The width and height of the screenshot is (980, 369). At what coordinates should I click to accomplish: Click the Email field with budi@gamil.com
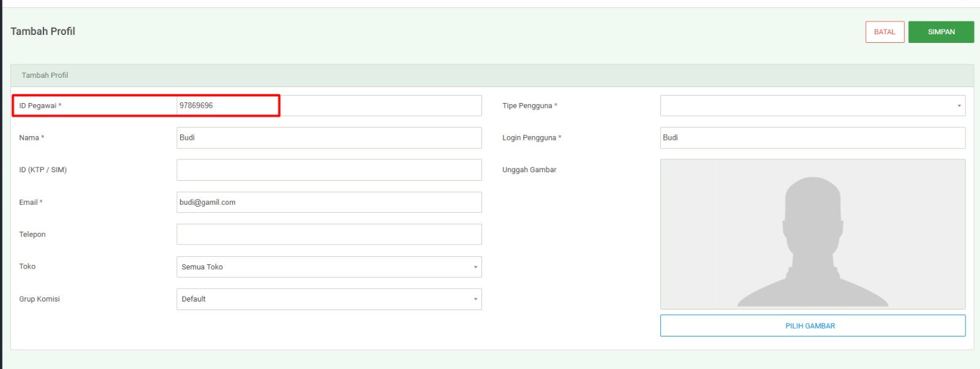point(329,202)
